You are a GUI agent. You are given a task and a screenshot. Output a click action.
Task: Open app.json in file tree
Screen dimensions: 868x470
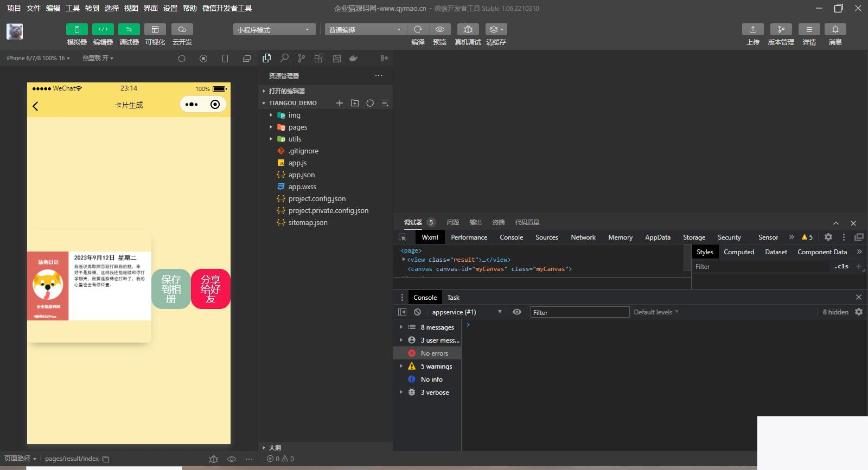tap(301, 175)
